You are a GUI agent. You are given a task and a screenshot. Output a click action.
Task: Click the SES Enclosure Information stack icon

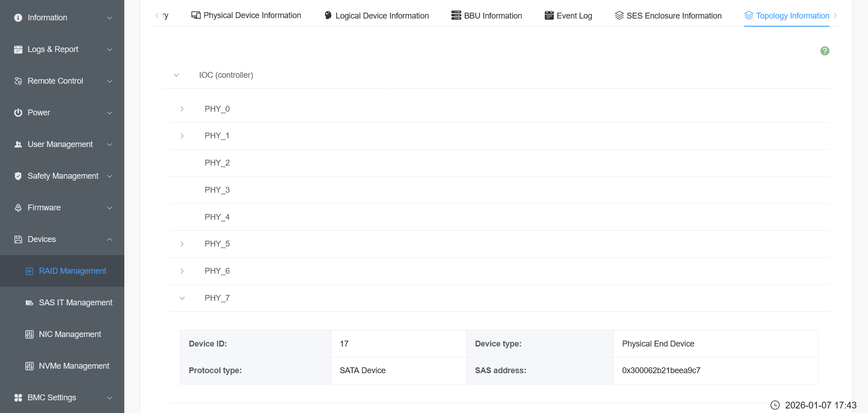click(619, 15)
